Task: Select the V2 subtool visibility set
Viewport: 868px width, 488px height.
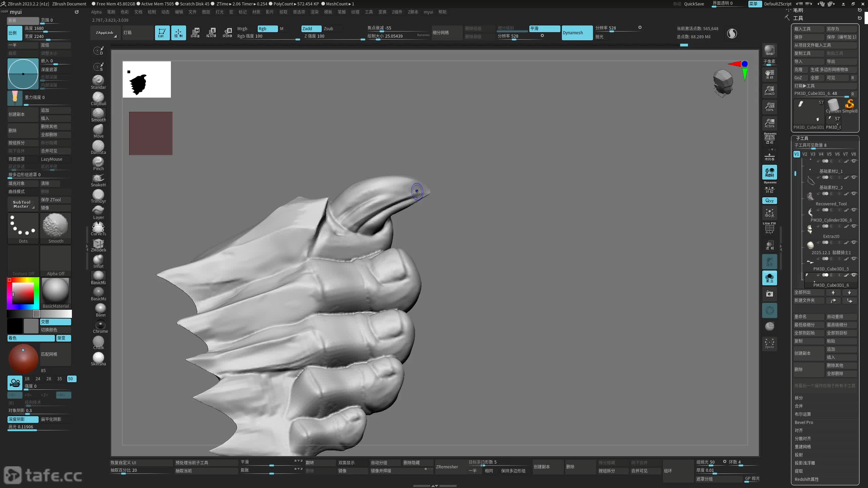Action: click(x=805, y=154)
